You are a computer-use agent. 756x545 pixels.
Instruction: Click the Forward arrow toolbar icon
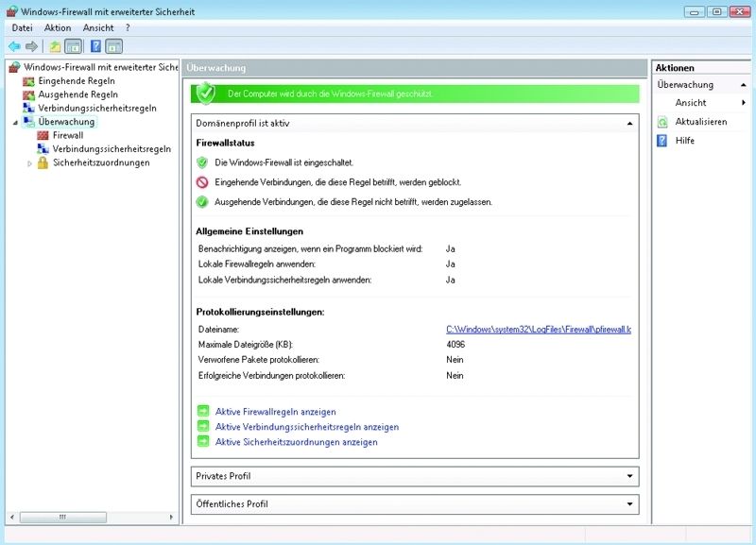pyautogui.click(x=31, y=46)
